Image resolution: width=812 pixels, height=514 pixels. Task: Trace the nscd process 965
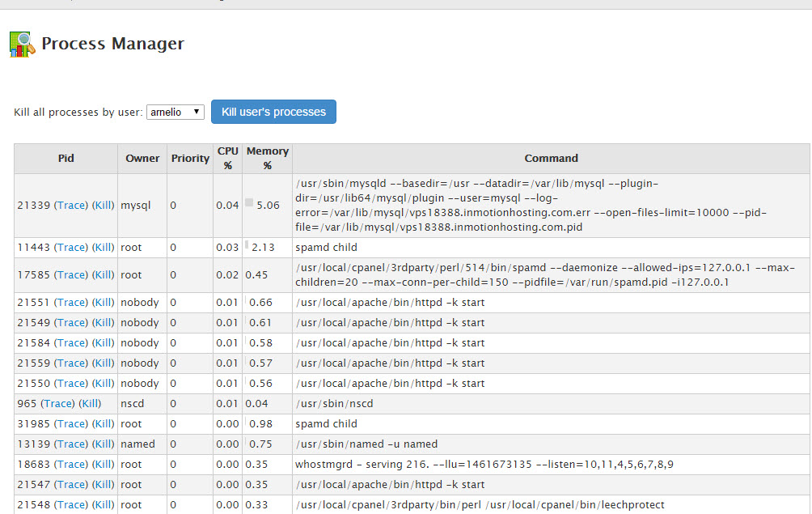[x=57, y=404]
